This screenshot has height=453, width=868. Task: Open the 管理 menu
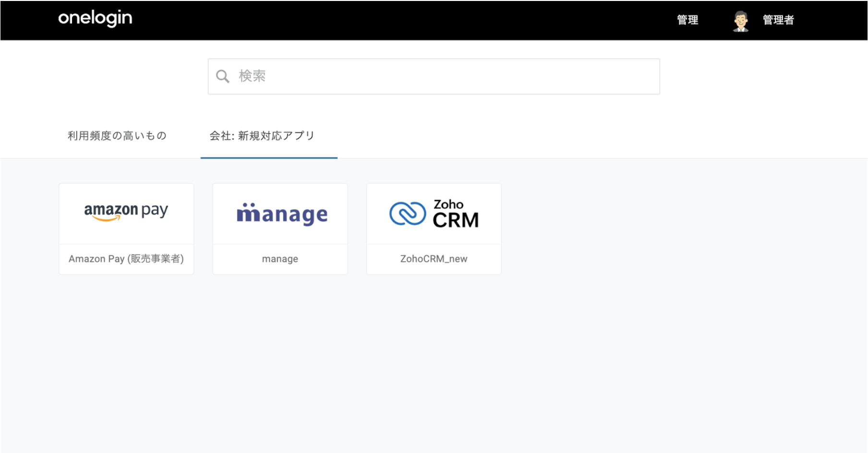click(x=687, y=20)
